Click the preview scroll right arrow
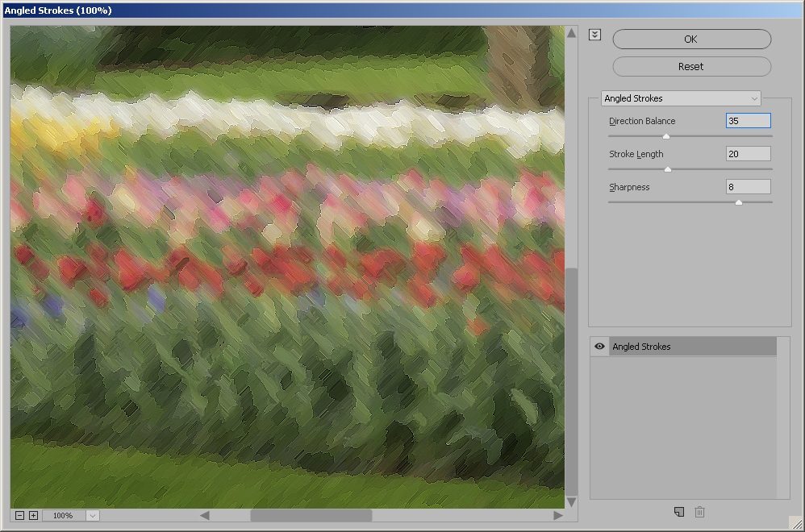805x532 pixels. point(557,516)
